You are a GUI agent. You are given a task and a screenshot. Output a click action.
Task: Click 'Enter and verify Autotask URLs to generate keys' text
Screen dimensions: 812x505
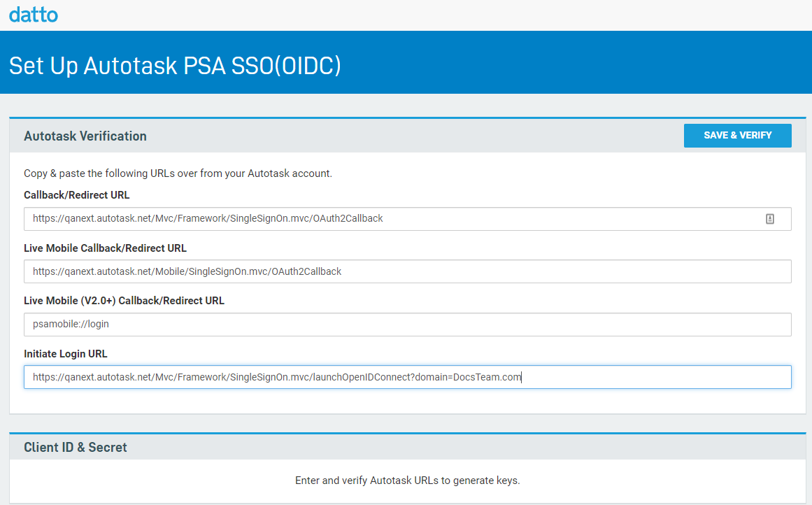(407, 481)
